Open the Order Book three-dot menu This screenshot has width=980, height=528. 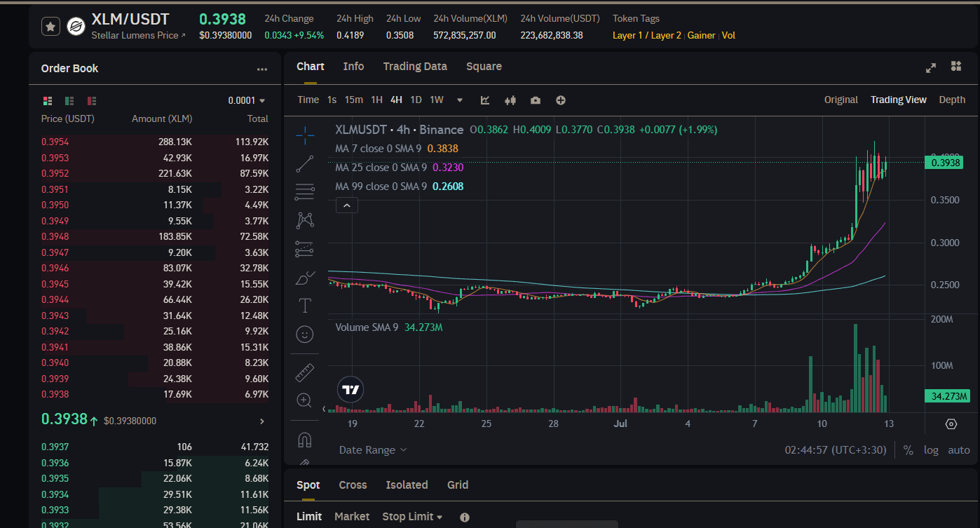click(262, 69)
